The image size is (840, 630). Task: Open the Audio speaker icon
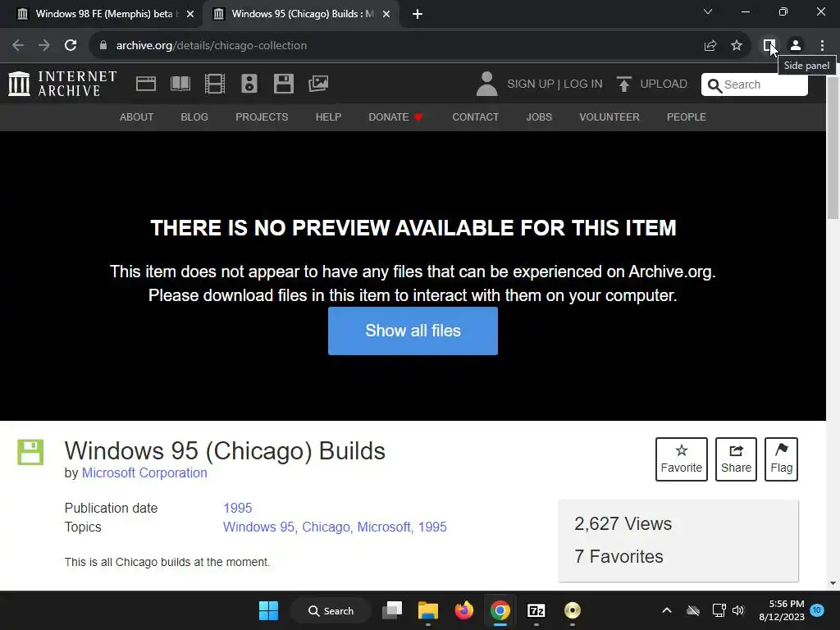pos(249,84)
